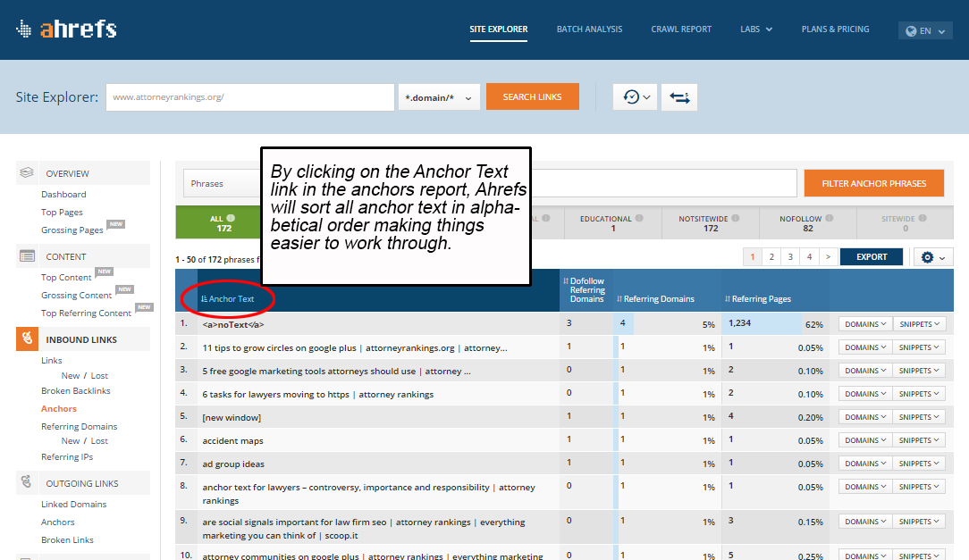Sort by Anchor Text column header
This screenshot has width=969, height=560.
[x=232, y=299]
